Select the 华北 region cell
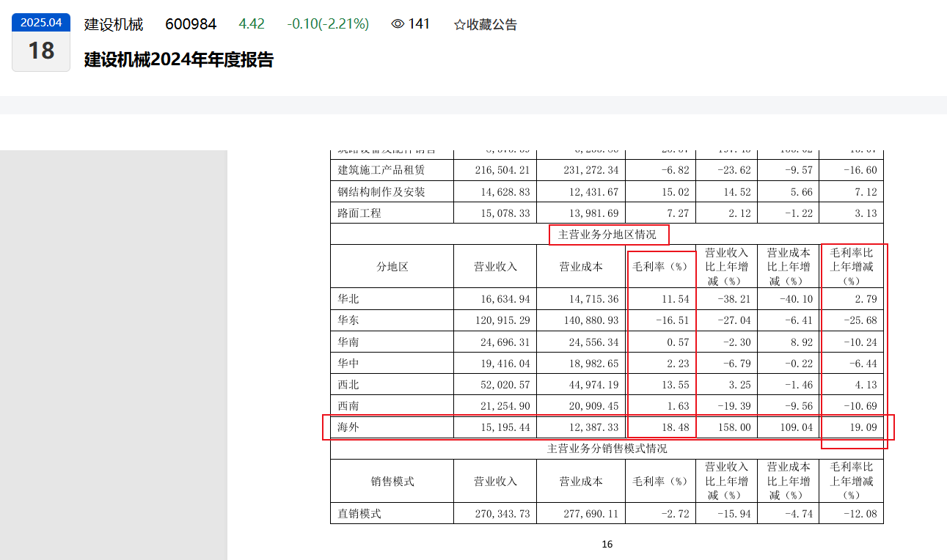Image resolution: width=947 pixels, height=560 pixels. 348,299
